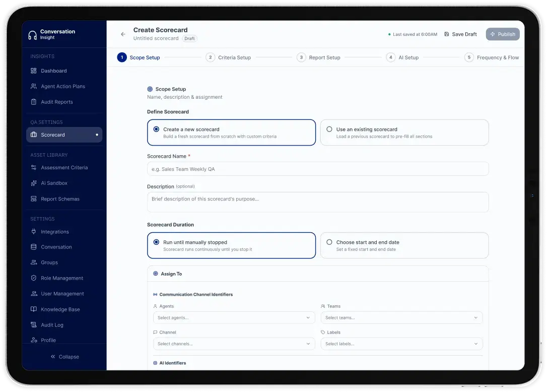
Task: Click the Profile user-gear icon
Action: click(33, 340)
